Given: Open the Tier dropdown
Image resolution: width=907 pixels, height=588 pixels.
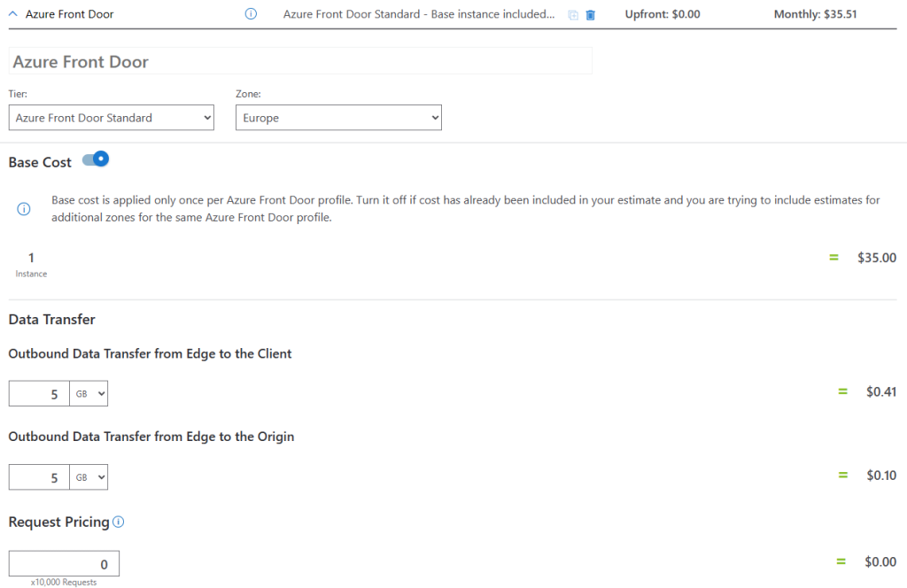Looking at the screenshot, I should (111, 118).
